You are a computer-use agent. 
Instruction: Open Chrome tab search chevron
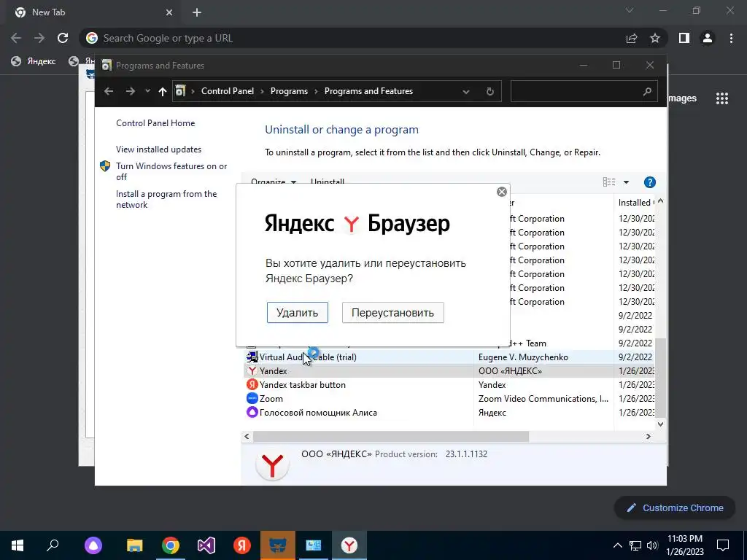[x=630, y=10]
